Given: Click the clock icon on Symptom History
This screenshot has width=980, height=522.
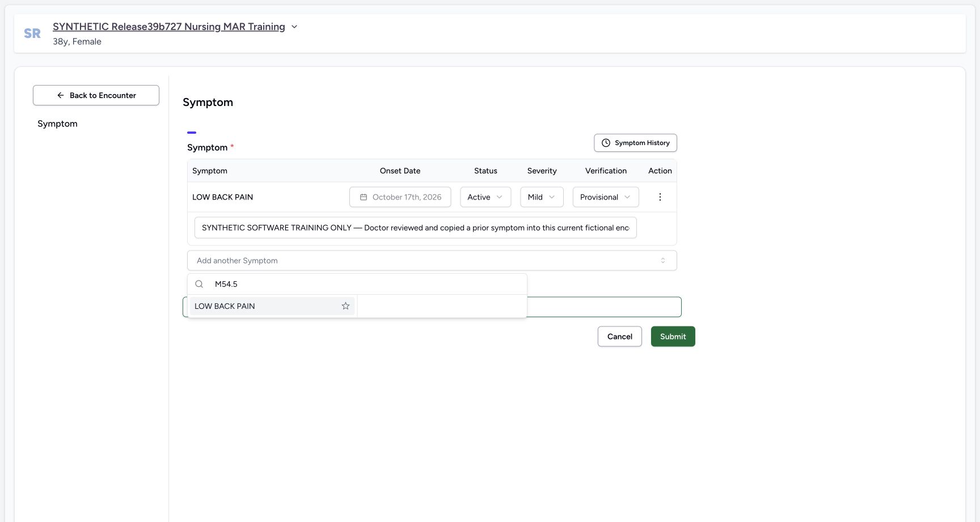Looking at the screenshot, I should (x=606, y=143).
